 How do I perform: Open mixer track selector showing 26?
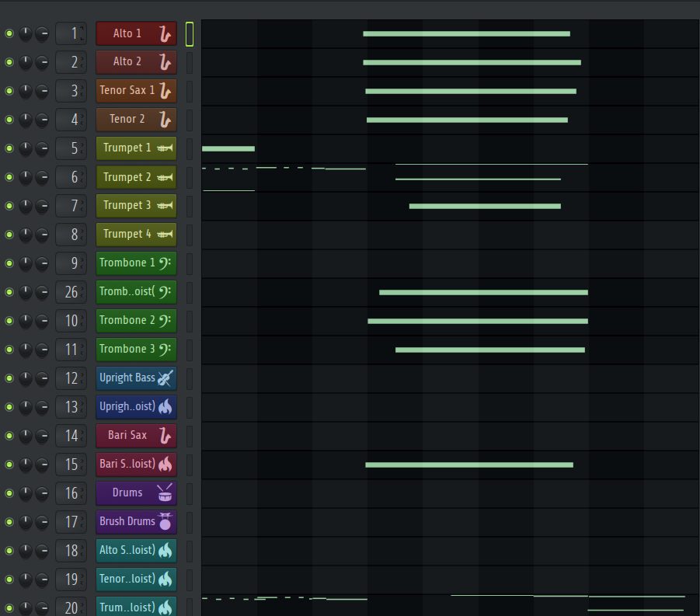(x=71, y=292)
